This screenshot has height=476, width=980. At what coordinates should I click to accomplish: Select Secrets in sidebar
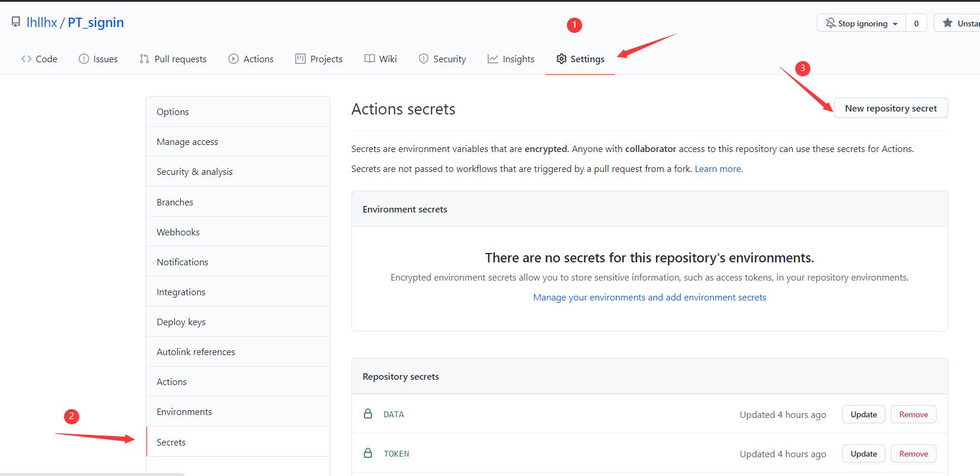point(238,442)
